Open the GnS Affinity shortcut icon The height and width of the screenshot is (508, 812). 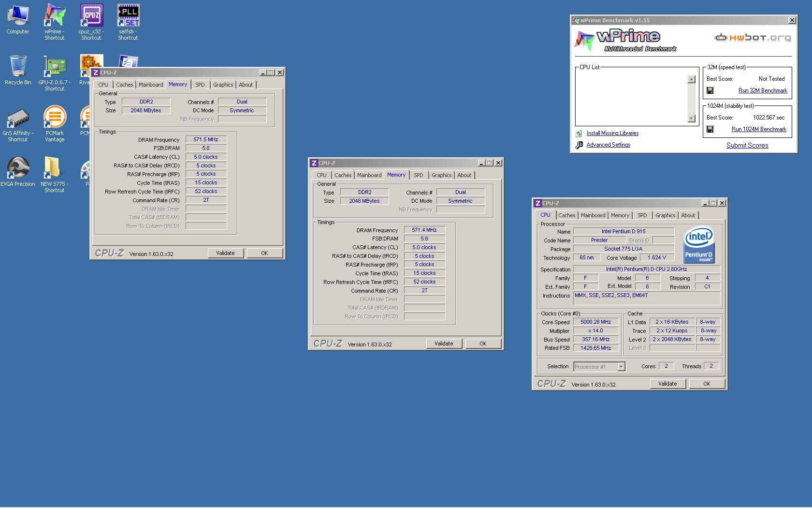tap(17, 124)
